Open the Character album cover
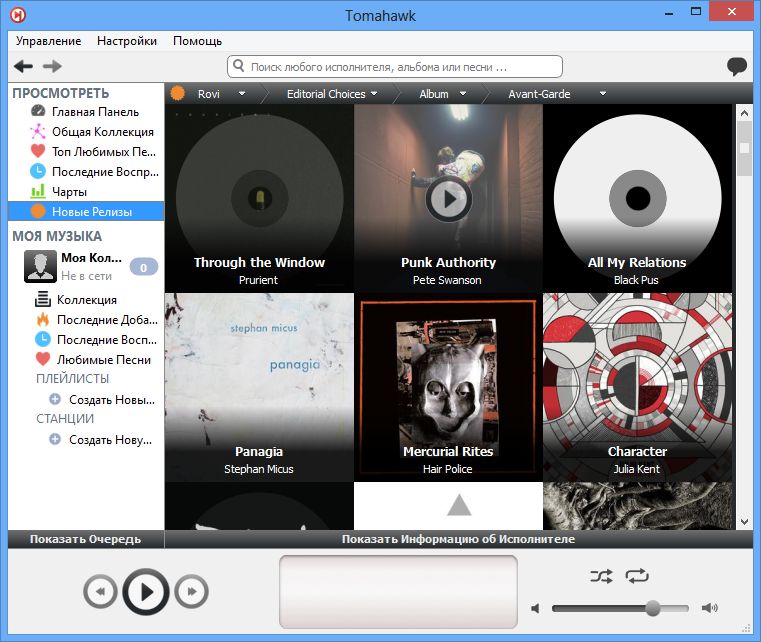 click(638, 387)
